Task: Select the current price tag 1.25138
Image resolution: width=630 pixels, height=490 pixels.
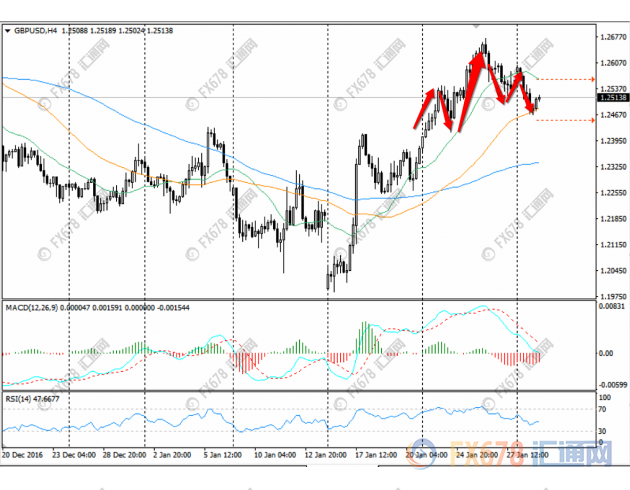Action: pos(612,98)
